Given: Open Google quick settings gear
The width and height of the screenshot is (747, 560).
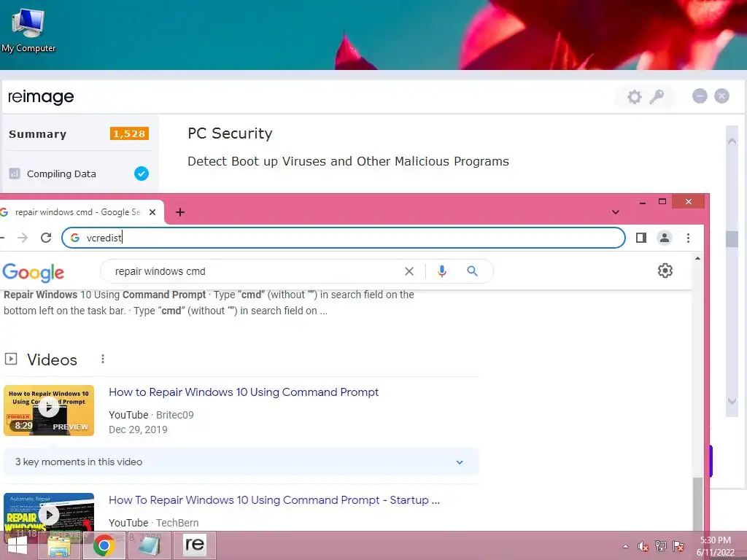Looking at the screenshot, I should pos(665,271).
